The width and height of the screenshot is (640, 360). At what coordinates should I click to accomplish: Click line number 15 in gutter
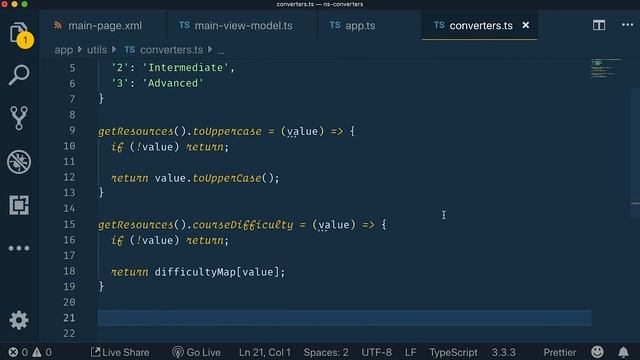click(x=69, y=224)
